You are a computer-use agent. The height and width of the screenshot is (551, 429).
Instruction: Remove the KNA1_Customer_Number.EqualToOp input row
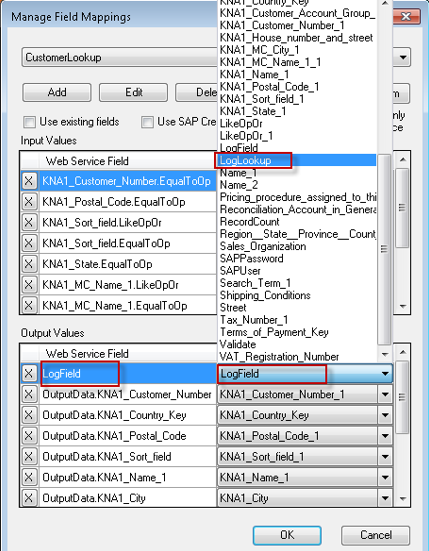pos(29,181)
